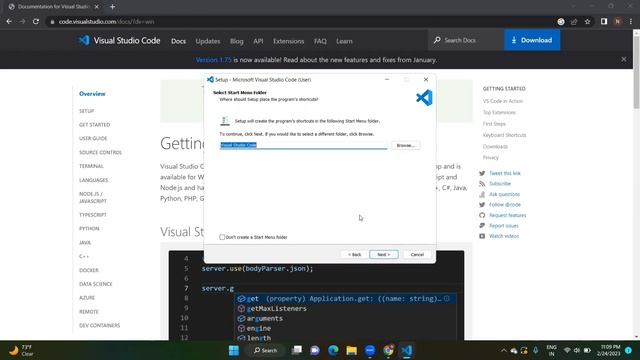The height and width of the screenshot is (360, 640).
Task: Open Task View on the taskbar
Action: pos(297,350)
